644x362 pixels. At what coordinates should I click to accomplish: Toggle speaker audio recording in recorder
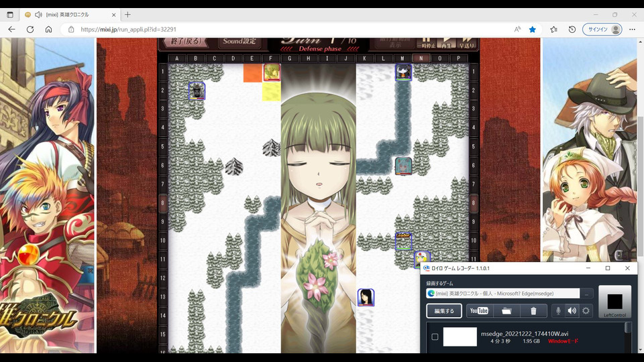click(572, 310)
